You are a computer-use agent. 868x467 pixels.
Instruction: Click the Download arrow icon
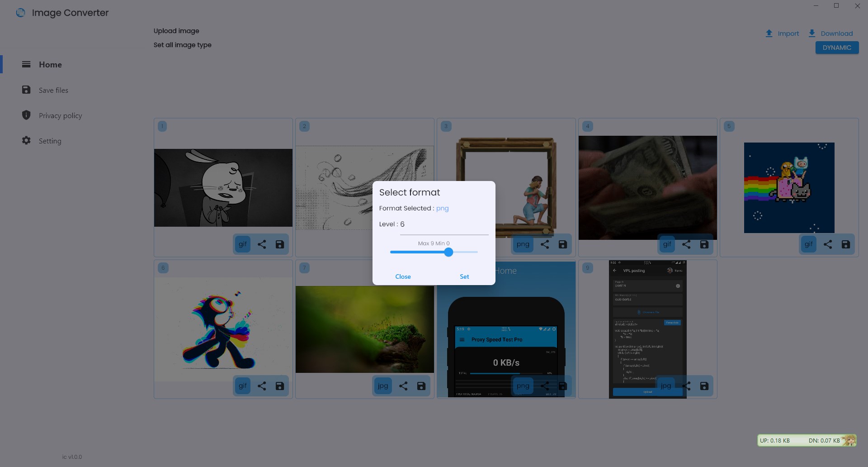[812, 33]
